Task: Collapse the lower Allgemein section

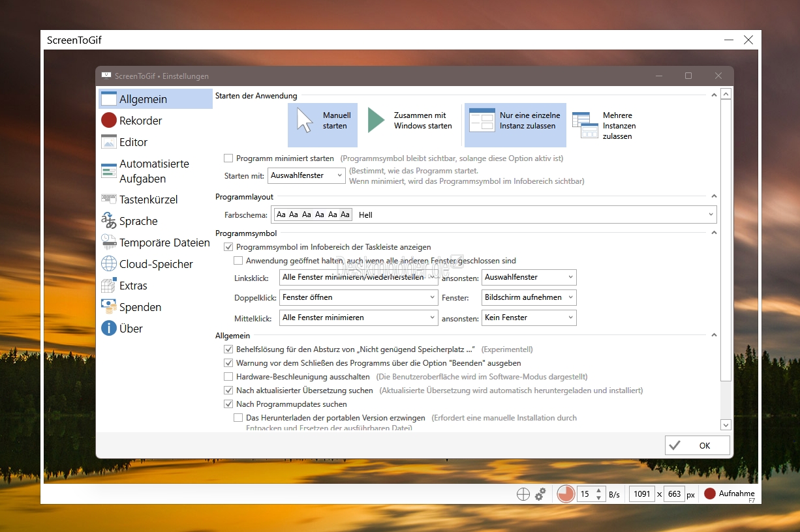Action: point(714,335)
